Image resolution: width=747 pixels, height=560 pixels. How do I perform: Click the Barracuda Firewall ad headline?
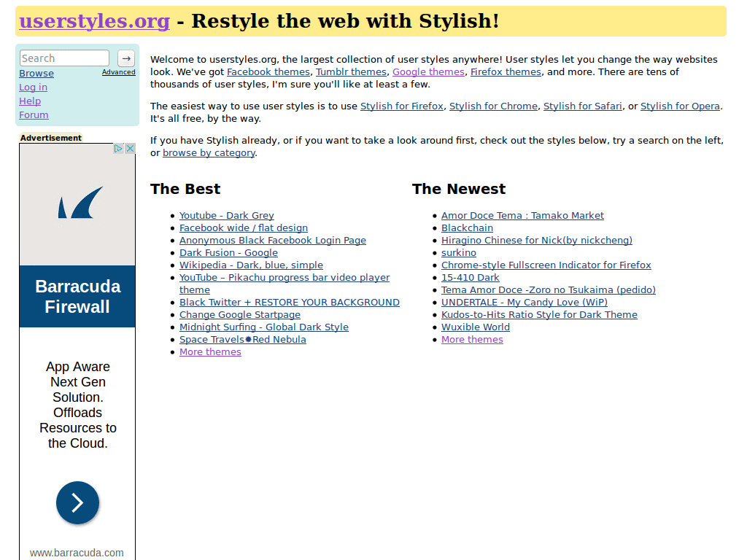click(77, 296)
